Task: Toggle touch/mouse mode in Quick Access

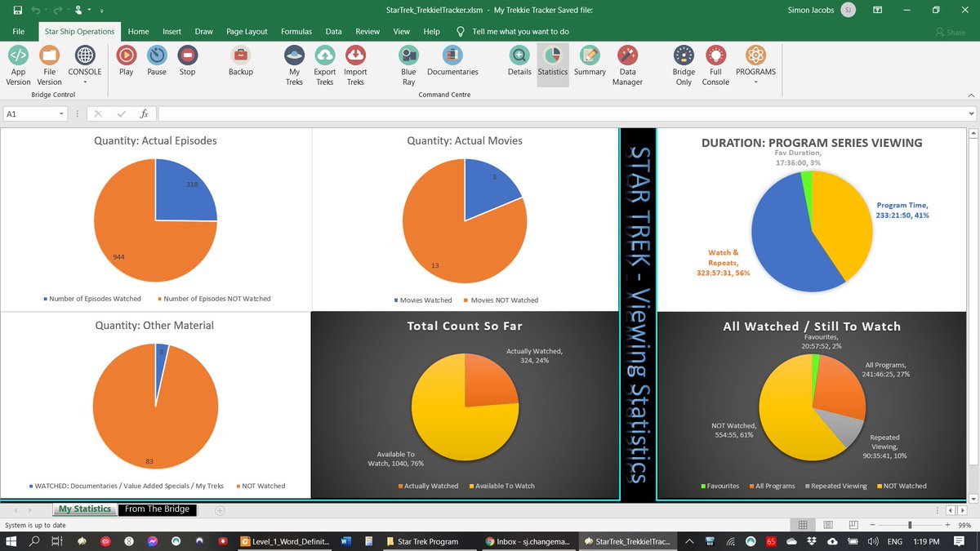Action: click(78, 11)
